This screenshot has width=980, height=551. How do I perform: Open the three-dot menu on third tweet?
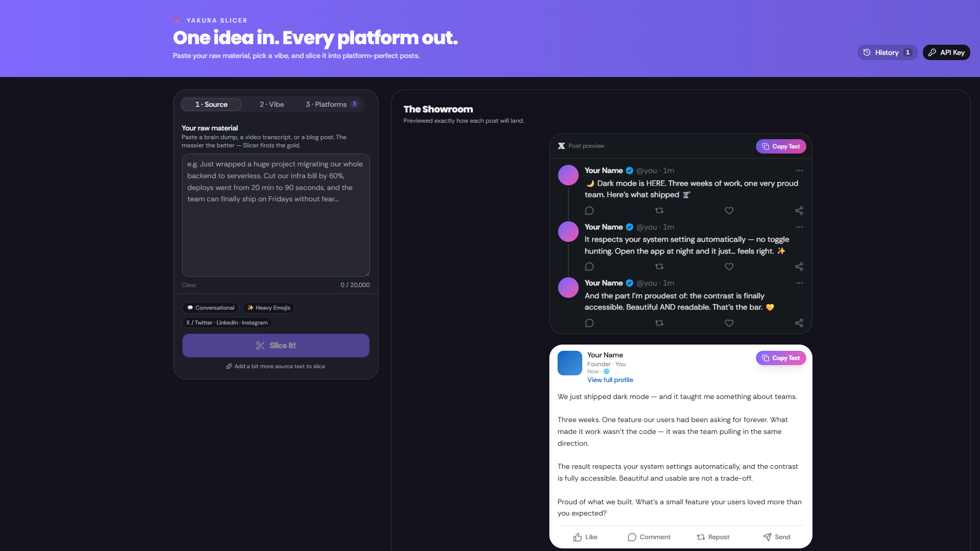click(799, 283)
